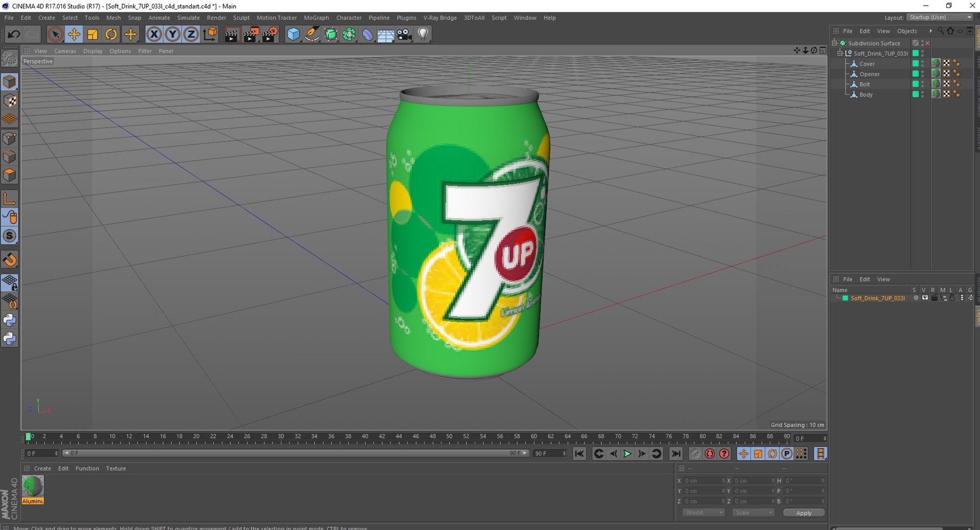Toggle Subdivision Surface enable checkmark
This screenshot has height=530, width=980.
pyautogui.click(x=927, y=43)
